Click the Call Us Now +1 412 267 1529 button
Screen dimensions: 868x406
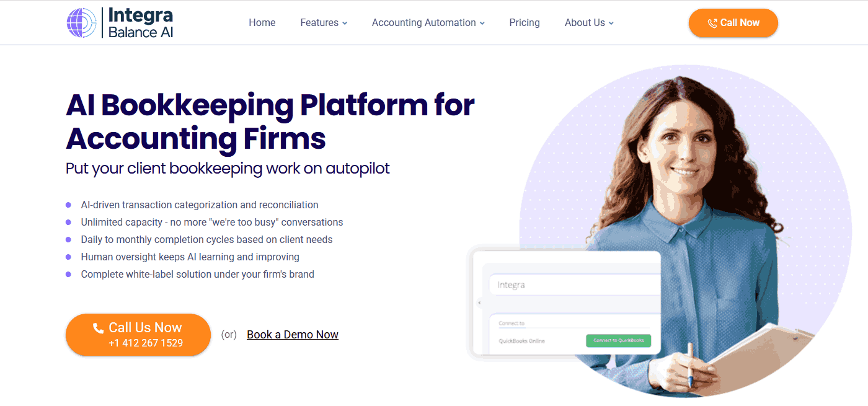(138, 335)
